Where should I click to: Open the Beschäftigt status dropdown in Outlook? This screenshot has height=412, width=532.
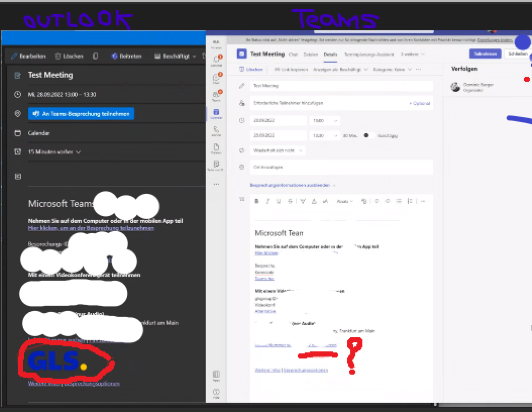[175, 56]
